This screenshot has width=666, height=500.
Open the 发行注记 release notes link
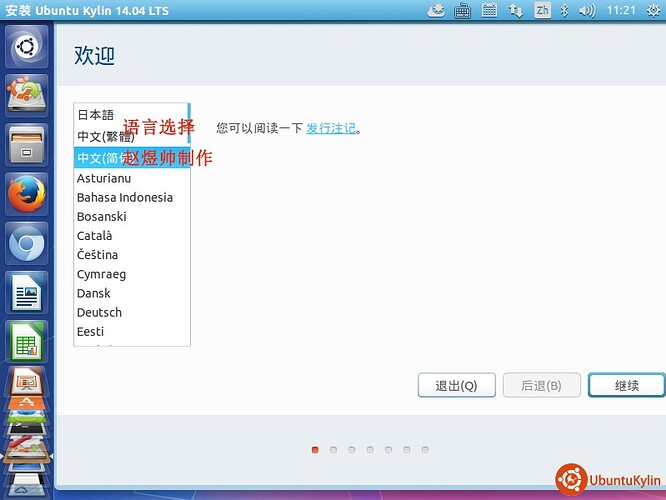point(331,128)
